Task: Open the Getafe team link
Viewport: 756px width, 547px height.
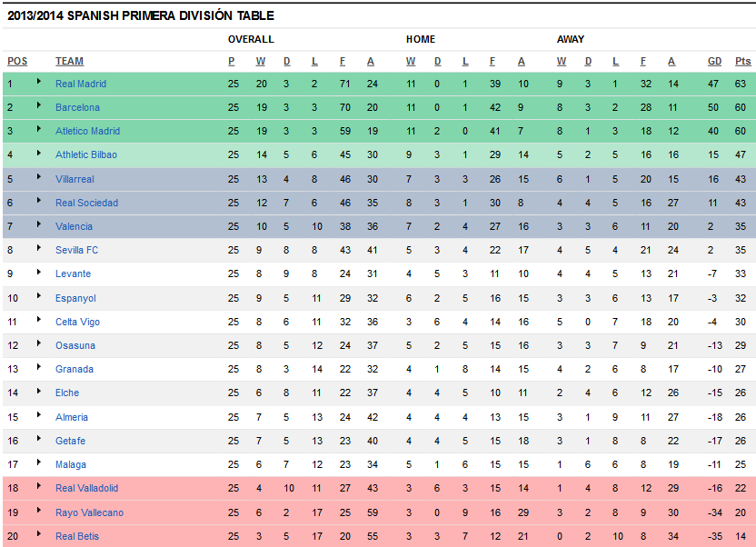Action: pos(70,441)
